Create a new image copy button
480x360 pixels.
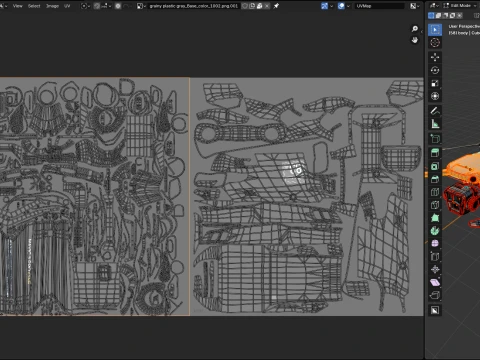252,6
